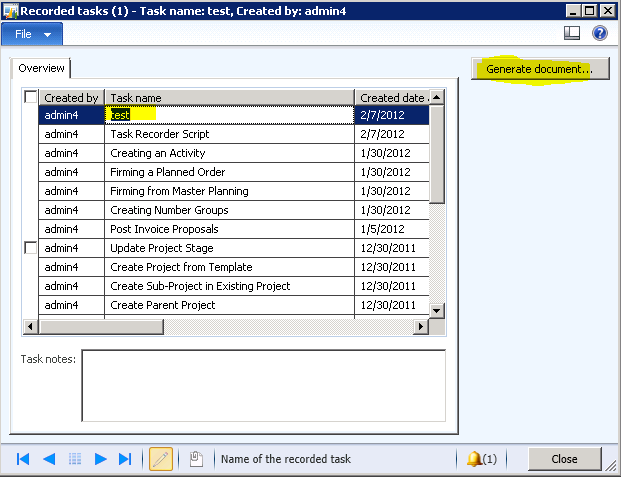Select the 'Task Recorder Script' row
621x477 pixels.
coord(234,134)
